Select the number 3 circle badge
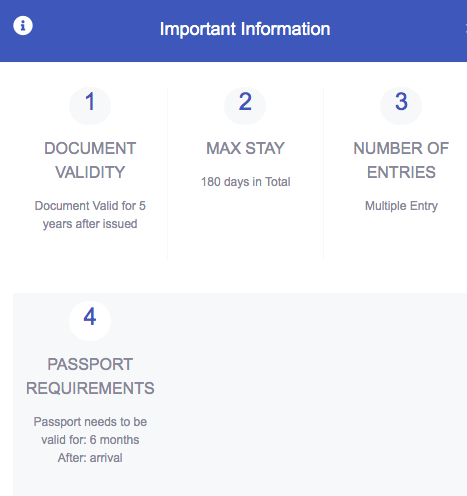467x496 pixels. 401,105
